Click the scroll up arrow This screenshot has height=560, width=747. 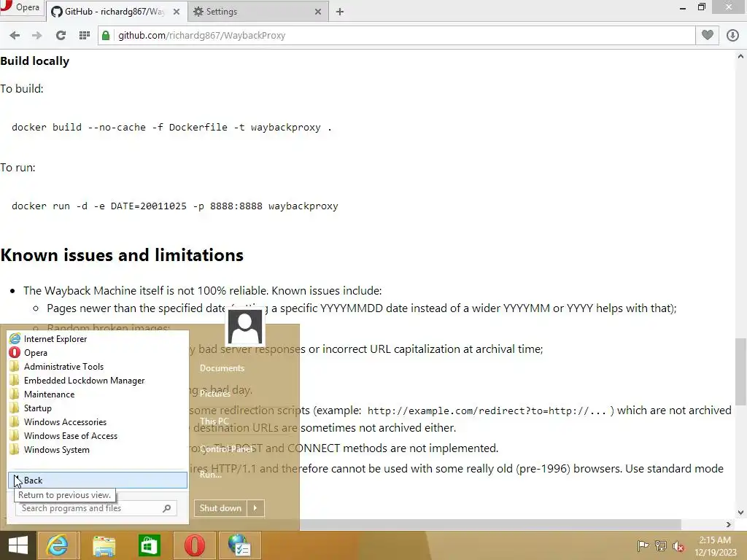(x=740, y=56)
